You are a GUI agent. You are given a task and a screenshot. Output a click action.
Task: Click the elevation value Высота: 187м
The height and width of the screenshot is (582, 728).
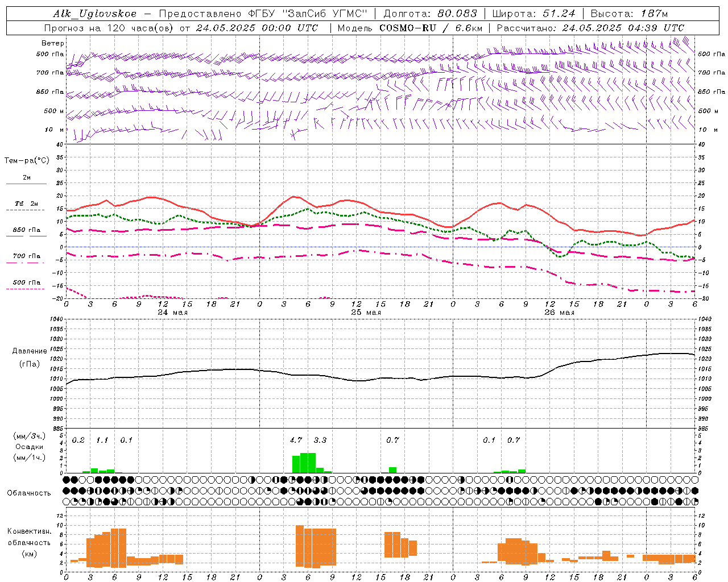(629, 14)
